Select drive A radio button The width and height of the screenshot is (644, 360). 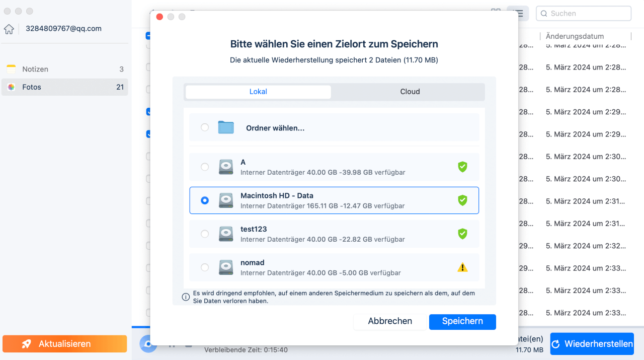pyautogui.click(x=205, y=167)
